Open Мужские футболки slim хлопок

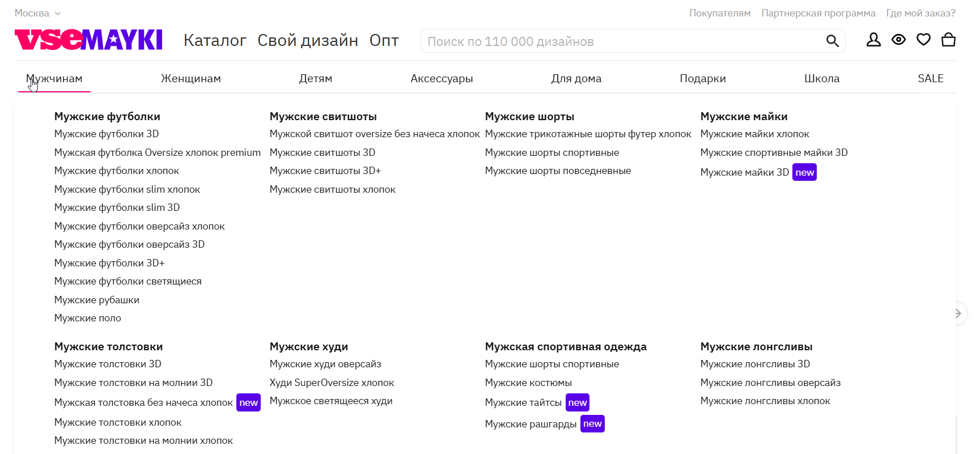(127, 189)
